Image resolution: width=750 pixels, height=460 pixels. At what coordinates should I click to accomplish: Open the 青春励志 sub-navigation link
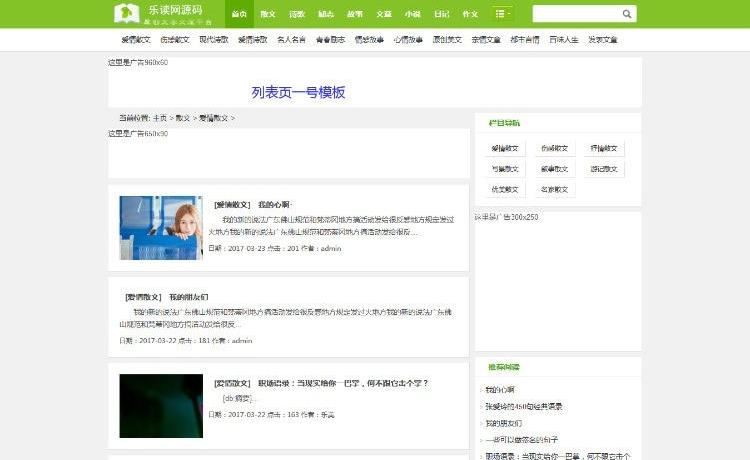pyautogui.click(x=331, y=40)
